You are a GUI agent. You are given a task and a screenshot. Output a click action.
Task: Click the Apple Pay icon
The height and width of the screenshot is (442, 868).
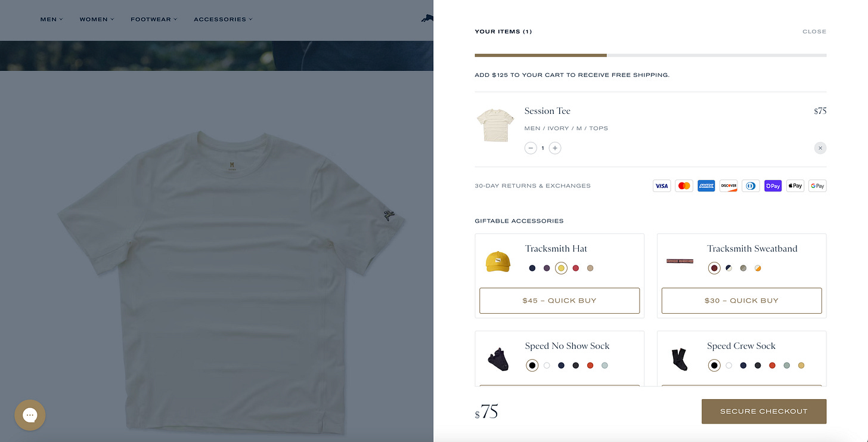[795, 186]
